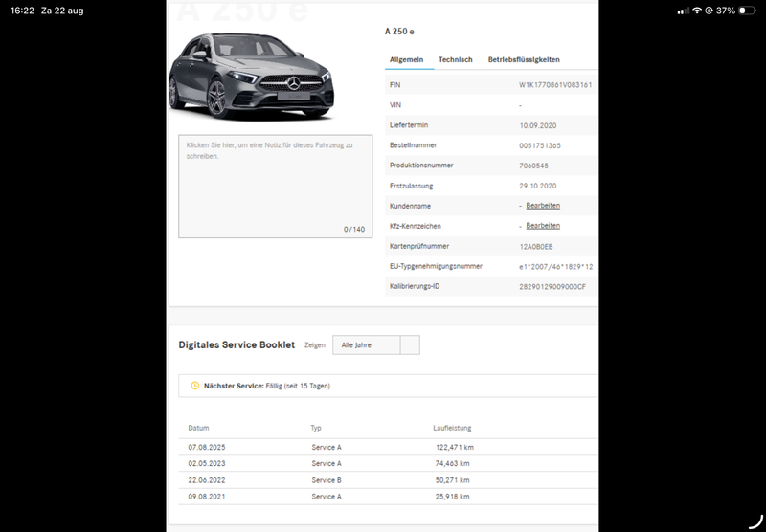Switch to the Technisch tab
This screenshot has height=532, width=766.
pos(456,59)
